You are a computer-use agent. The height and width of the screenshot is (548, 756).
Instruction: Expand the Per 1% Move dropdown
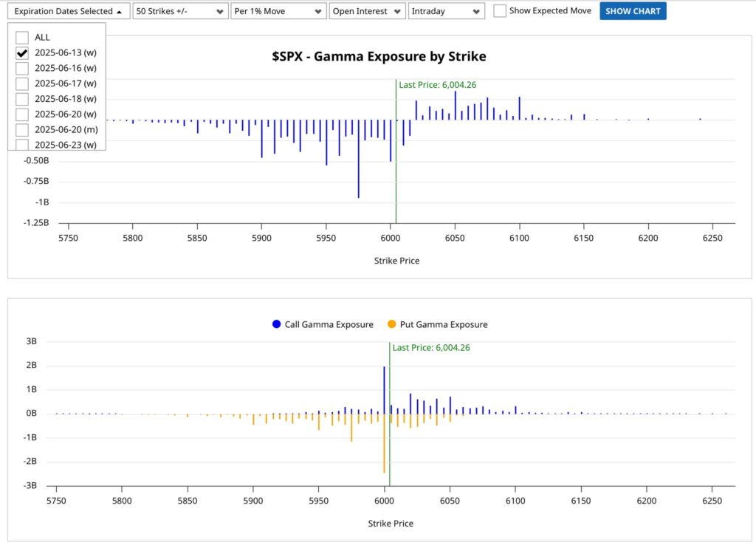(278, 12)
